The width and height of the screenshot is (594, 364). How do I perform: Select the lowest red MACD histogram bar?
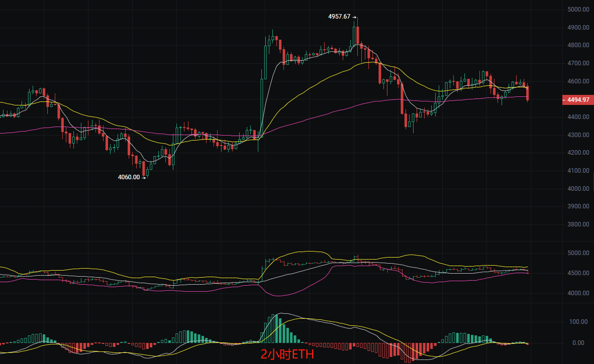coord(409,352)
